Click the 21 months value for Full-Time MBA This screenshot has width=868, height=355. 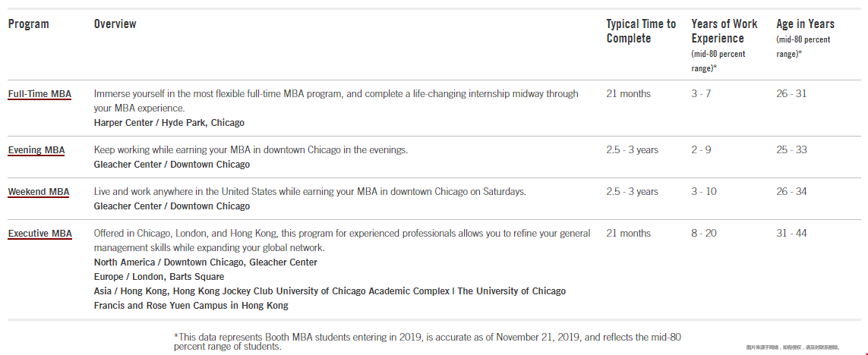tap(628, 93)
